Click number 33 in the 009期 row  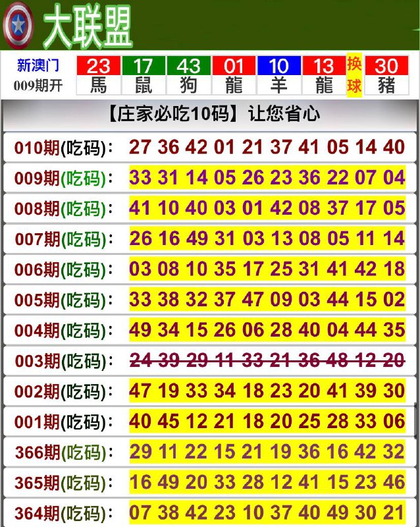[140, 177]
